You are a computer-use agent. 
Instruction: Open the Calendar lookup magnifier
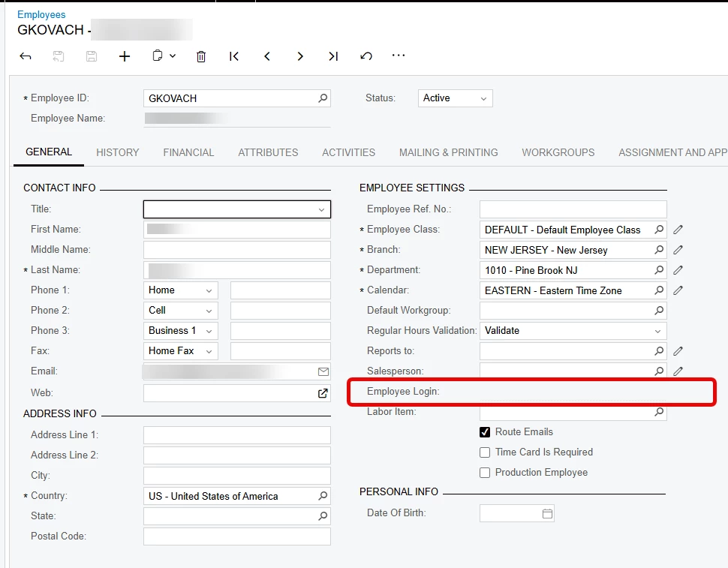point(659,290)
